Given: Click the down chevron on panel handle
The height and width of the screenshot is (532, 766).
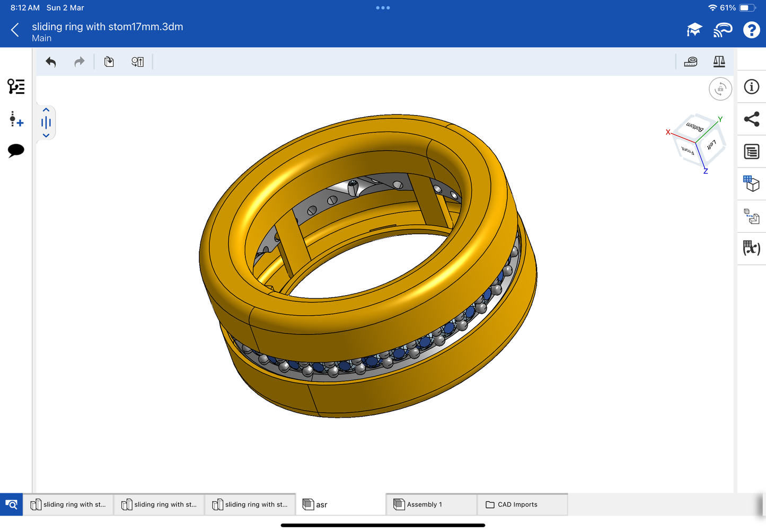Looking at the screenshot, I should click(46, 136).
